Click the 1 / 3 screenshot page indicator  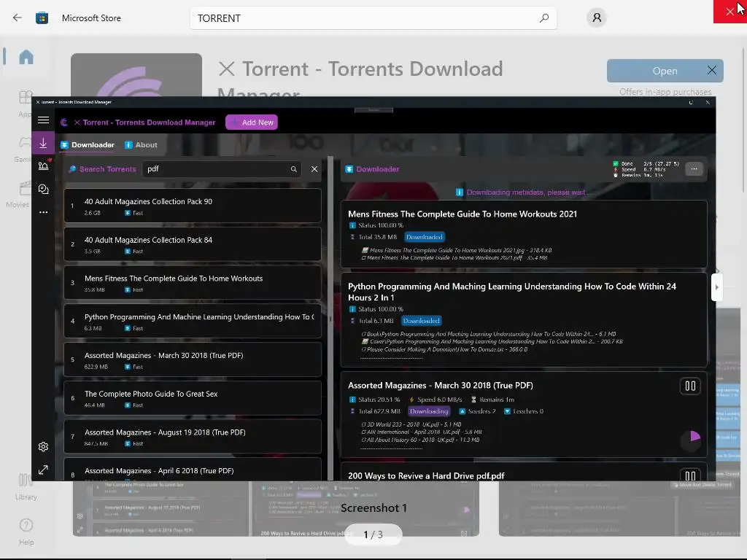pyautogui.click(x=373, y=534)
